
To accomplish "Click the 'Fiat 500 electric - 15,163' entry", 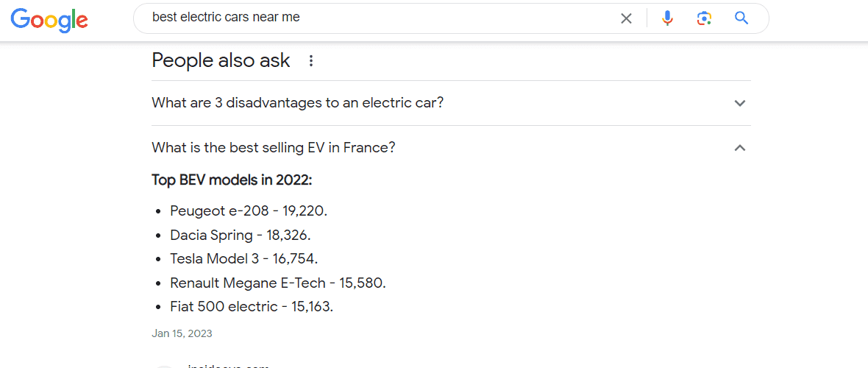I will point(252,306).
